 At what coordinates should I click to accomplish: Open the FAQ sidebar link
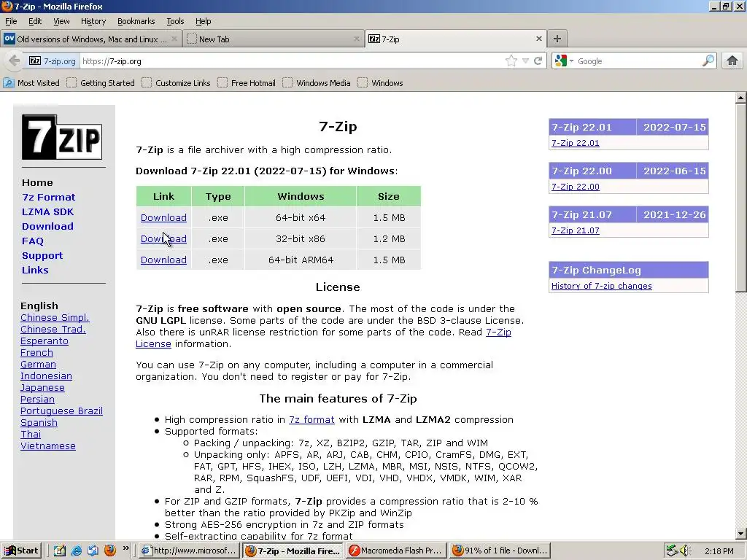pos(32,241)
